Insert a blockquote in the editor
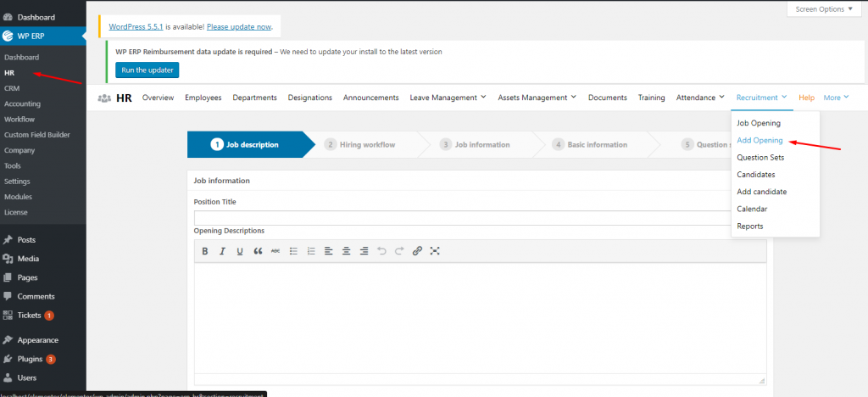The image size is (868, 397). coord(258,251)
